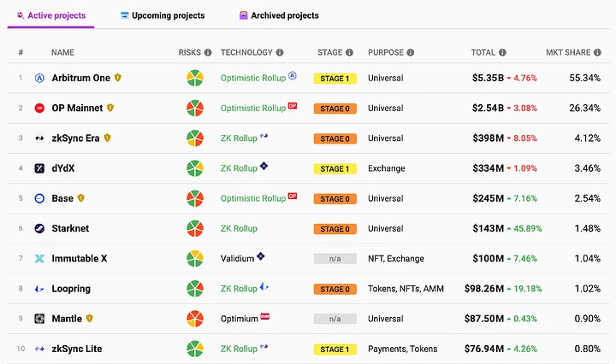This screenshot has width=616, height=364.
Task: Open the risk pie chart for zkSync Era
Action: point(195,138)
